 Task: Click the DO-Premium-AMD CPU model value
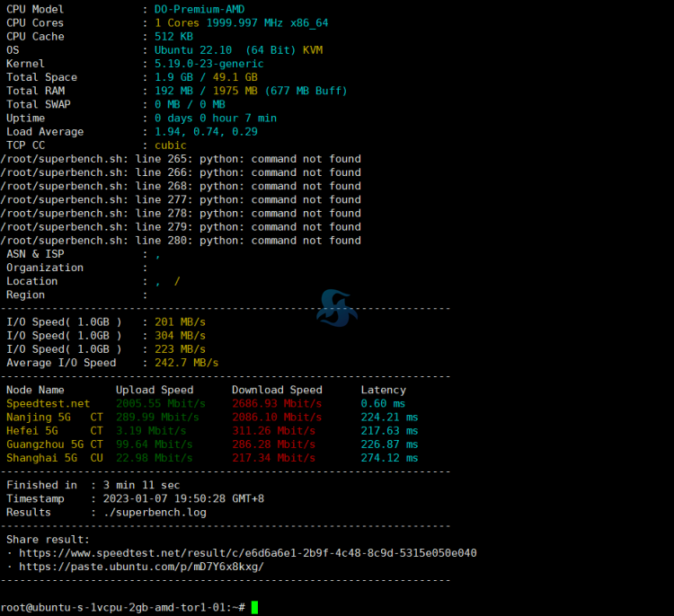(x=200, y=9)
